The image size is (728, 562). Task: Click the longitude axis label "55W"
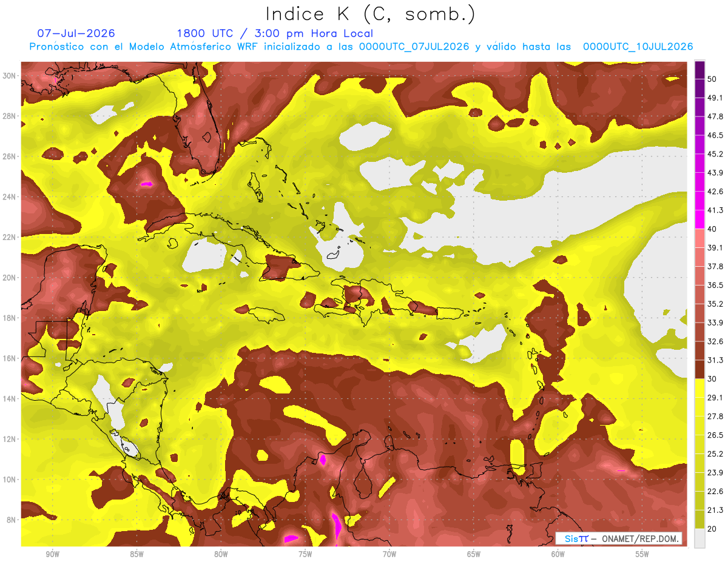(x=642, y=554)
